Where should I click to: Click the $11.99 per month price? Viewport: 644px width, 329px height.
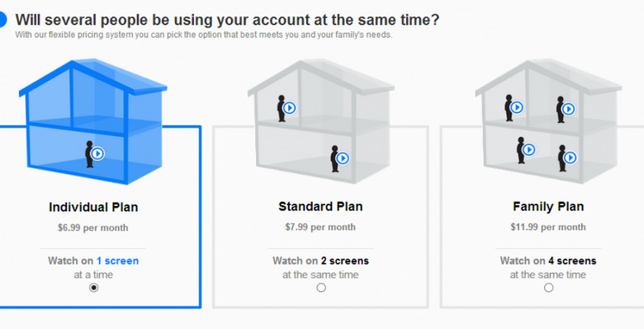coord(548,227)
